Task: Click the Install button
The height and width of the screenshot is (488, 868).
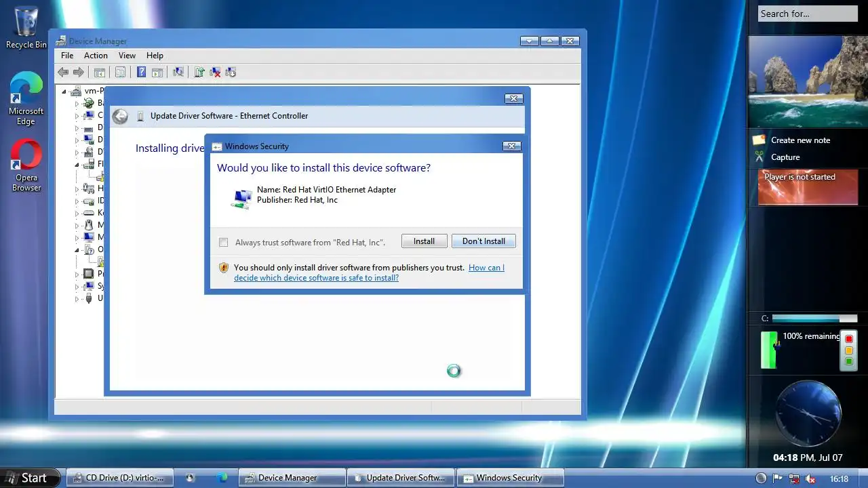Action: [x=425, y=241]
